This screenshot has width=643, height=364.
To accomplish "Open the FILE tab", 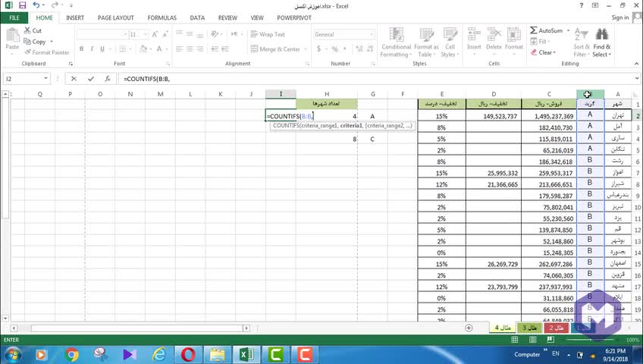I will [x=14, y=17].
